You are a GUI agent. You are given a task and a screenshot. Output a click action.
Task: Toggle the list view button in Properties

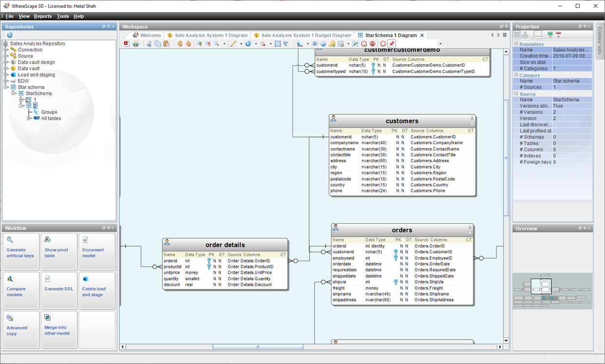[x=517, y=35]
